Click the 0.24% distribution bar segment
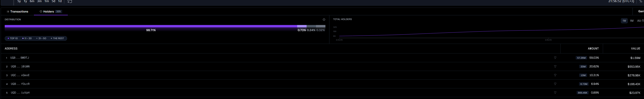This screenshot has height=99, width=644. click(x=311, y=26)
